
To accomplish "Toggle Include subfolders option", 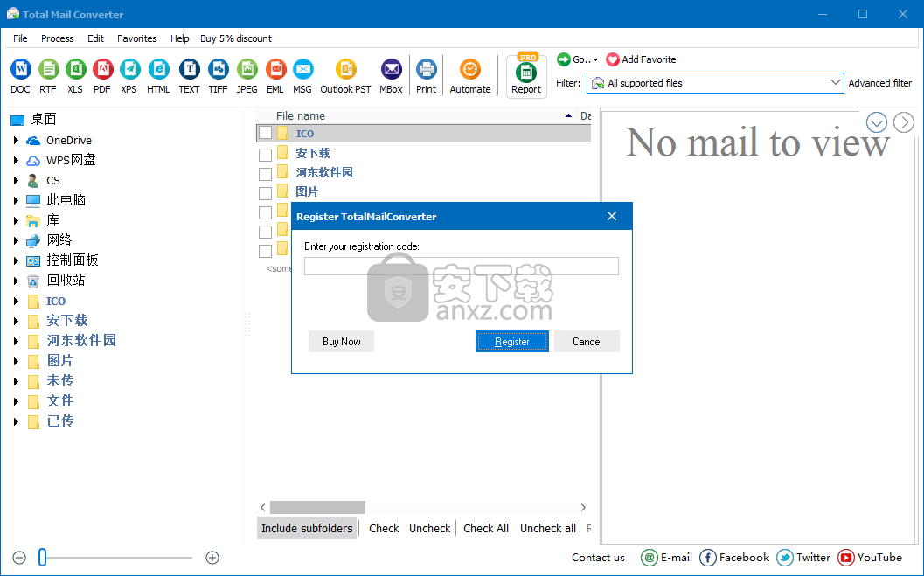I will (307, 528).
